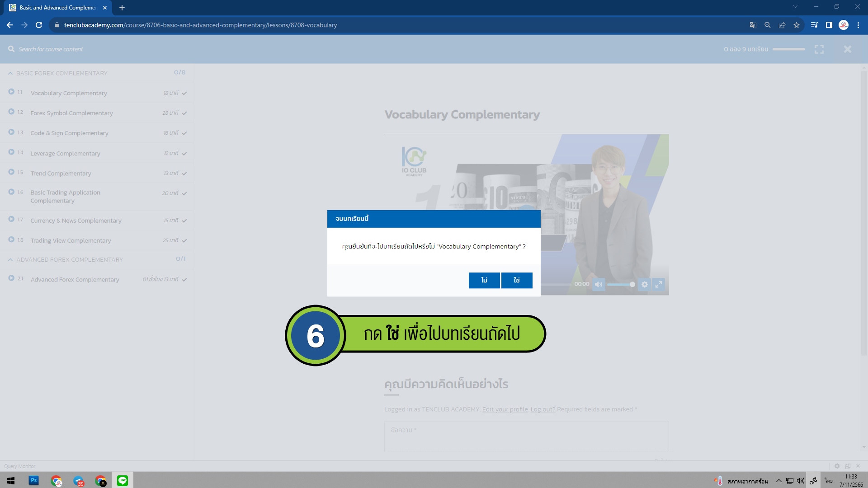This screenshot has height=488, width=868.
Task: Open Telegram from the taskbar
Action: point(79,481)
